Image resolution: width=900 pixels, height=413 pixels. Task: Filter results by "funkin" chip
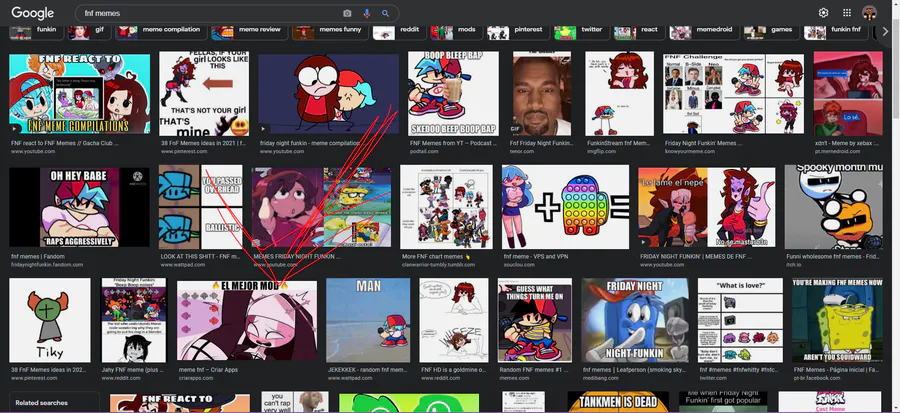(36, 30)
